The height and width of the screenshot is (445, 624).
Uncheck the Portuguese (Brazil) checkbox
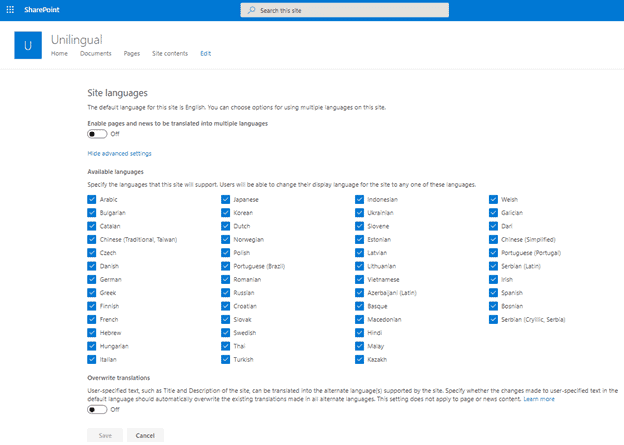[226, 266]
